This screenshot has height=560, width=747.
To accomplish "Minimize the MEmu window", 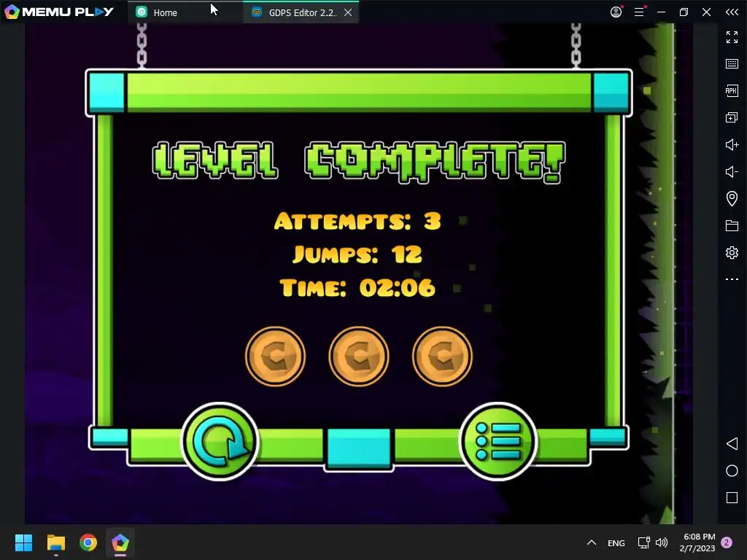I will pos(661,12).
